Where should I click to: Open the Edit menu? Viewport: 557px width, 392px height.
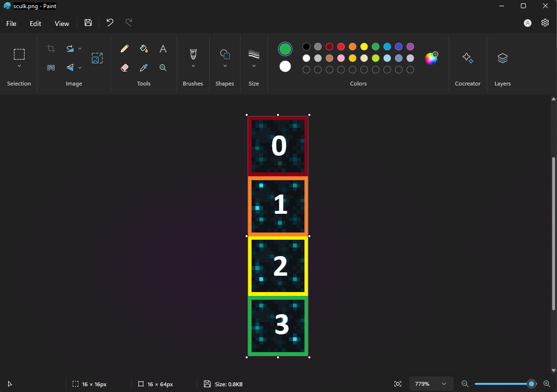point(36,24)
